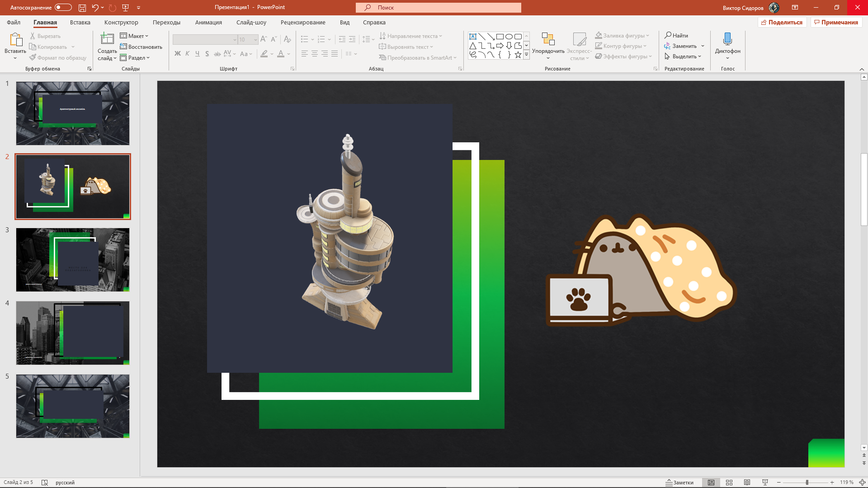Image resolution: width=868 pixels, height=488 pixels.
Task: Click the Поделиться share button
Action: (782, 22)
